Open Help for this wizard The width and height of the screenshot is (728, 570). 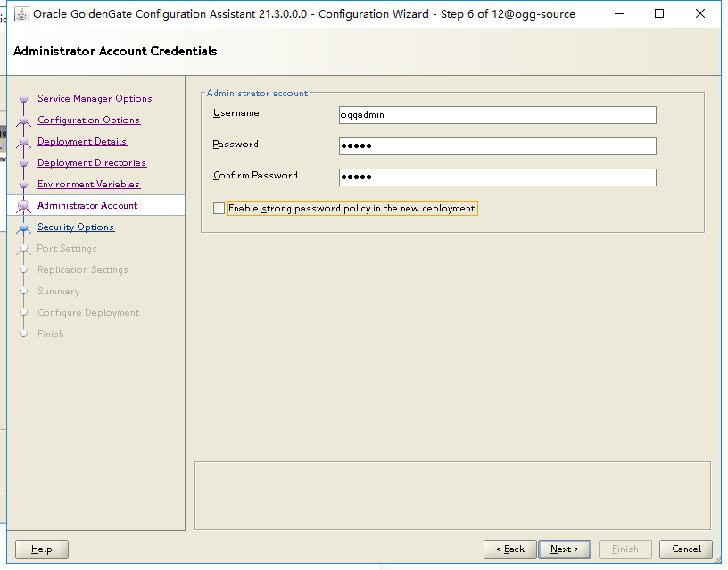(x=42, y=549)
